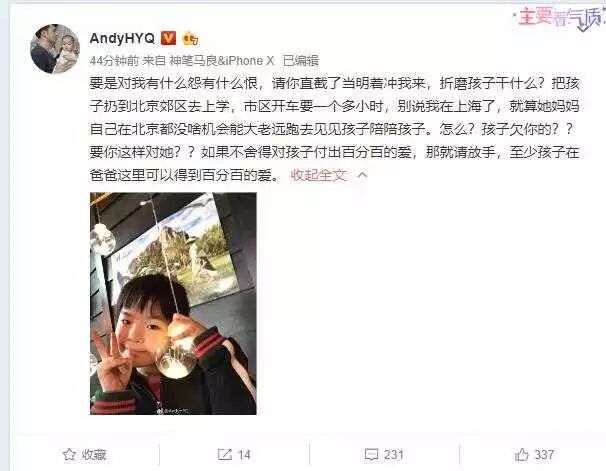Image resolution: width=606 pixels, height=471 pixels.
Task: Open AndyHYQ's profile avatar
Action: point(55,49)
